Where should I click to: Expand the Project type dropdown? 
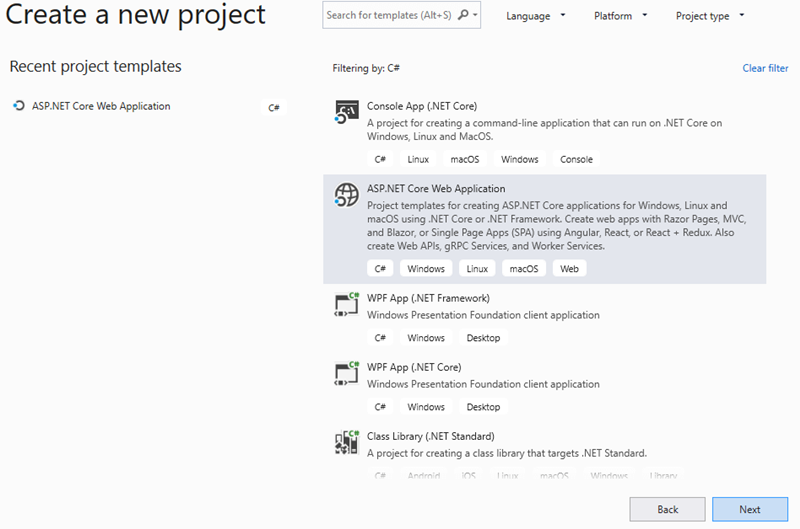point(710,16)
